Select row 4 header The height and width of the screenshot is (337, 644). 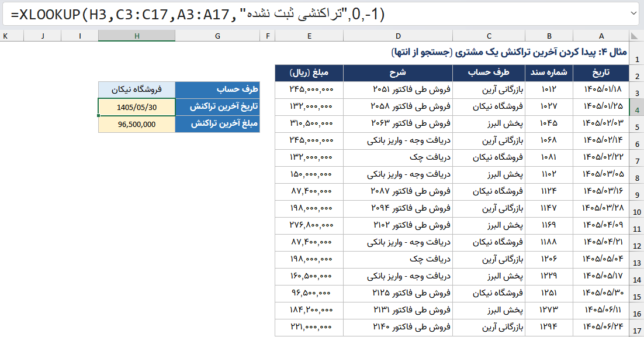pos(636,107)
